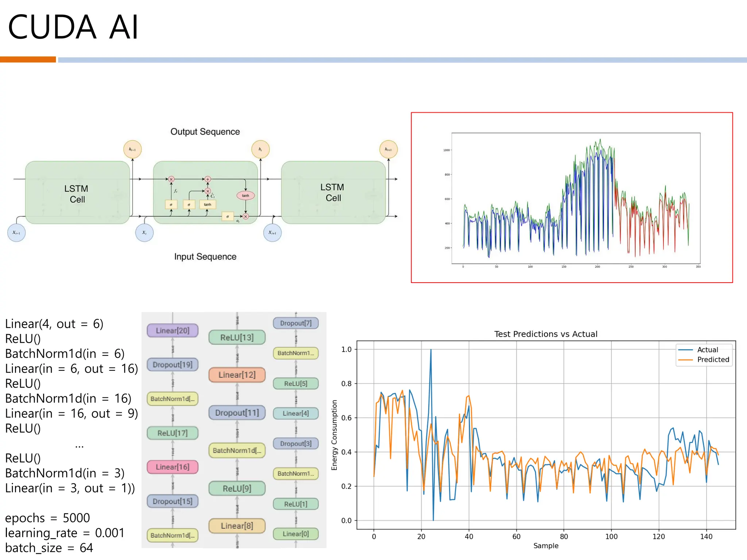Click the ReLU[17] node block
Viewport: 747px width, 560px height.
pos(173,433)
